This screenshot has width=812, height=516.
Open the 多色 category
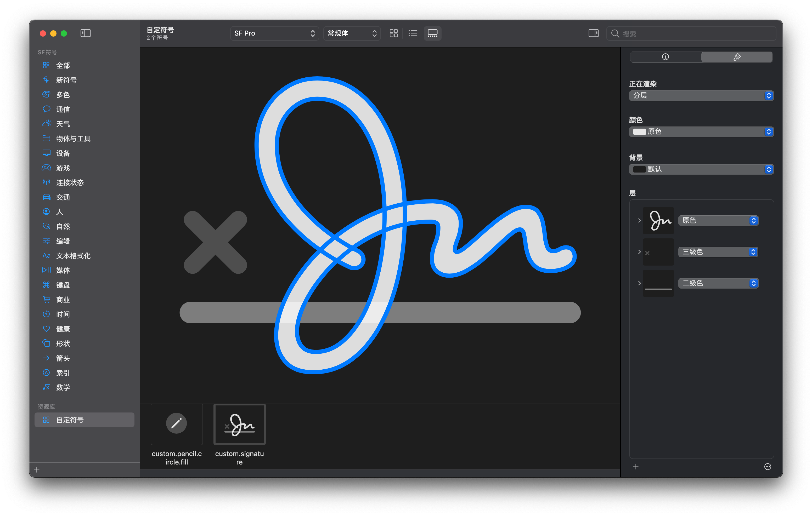[84, 94]
